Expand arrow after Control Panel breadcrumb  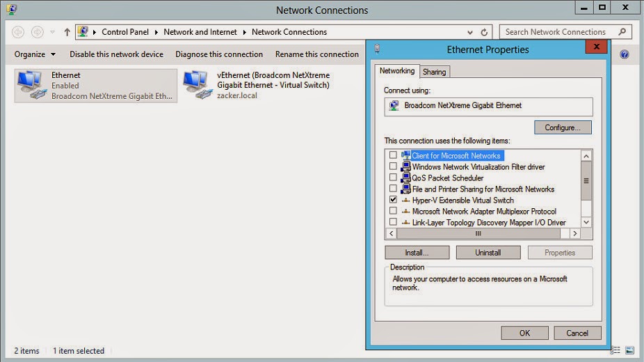[156, 32]
